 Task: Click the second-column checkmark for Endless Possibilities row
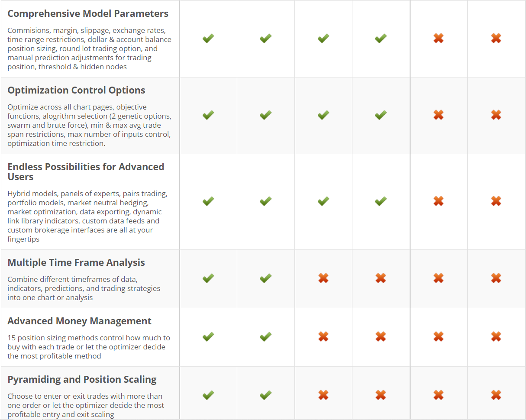[265, 201]
